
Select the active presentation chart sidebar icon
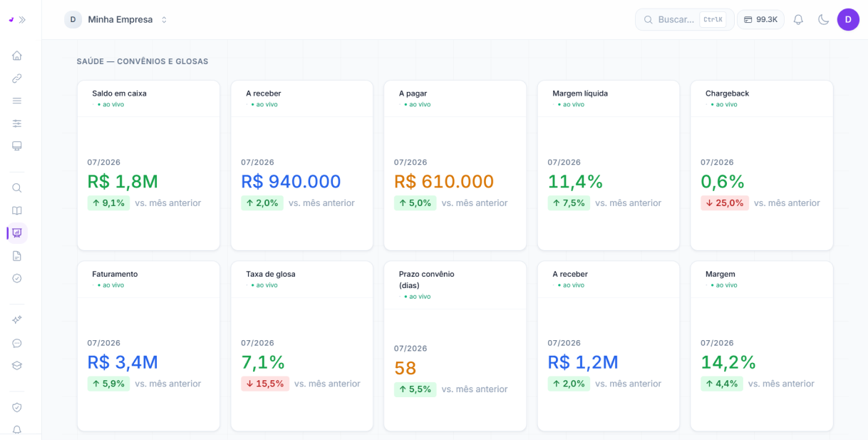click(x=17, y=233)
